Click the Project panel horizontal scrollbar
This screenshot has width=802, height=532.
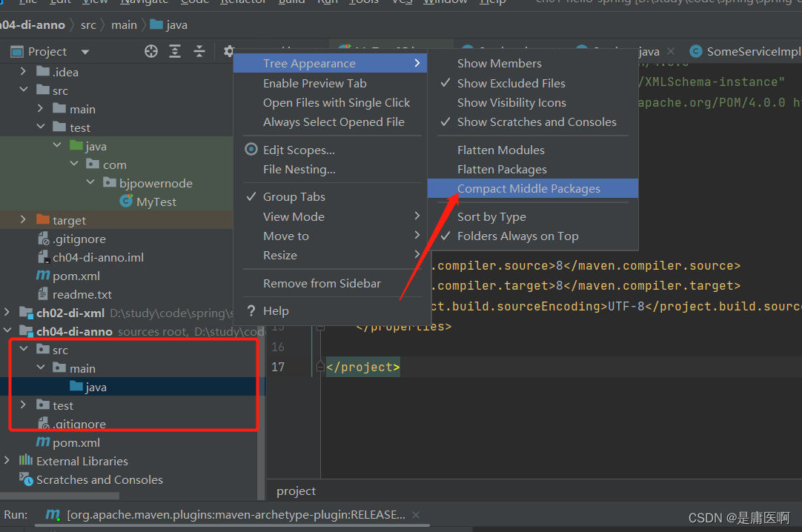point(60,495)
